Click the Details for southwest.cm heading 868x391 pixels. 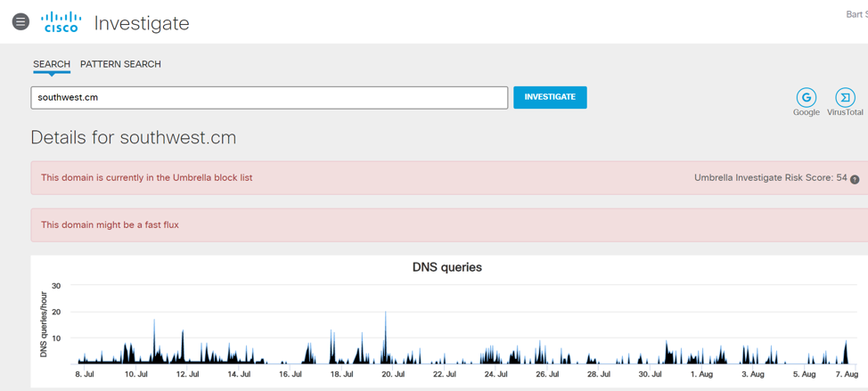tap(134, 137)
